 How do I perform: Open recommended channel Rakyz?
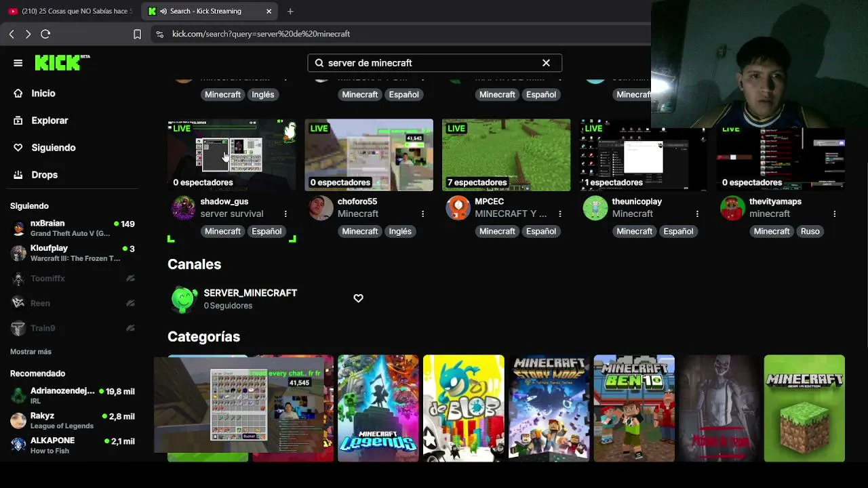[x=73, y=420]
